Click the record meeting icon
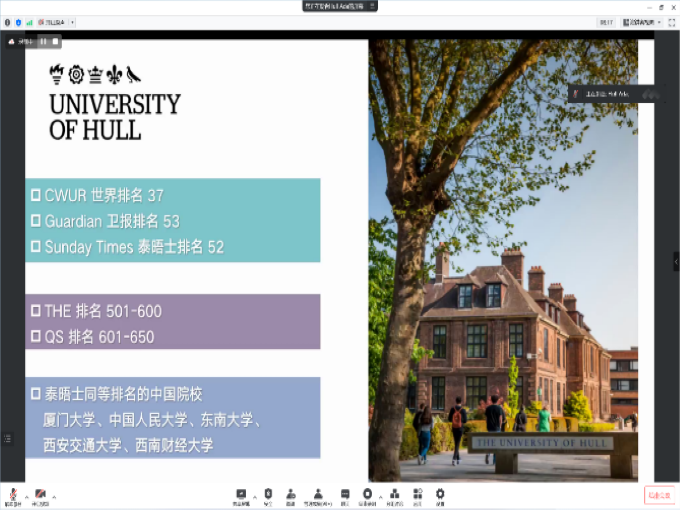This screenshot has height=510, width=680. [368, 494]
